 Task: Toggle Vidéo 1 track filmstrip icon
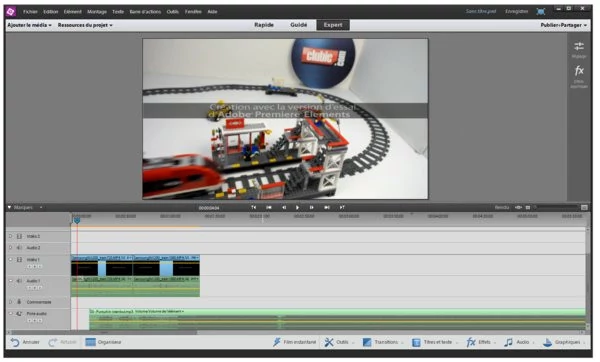tap(19, 259)
